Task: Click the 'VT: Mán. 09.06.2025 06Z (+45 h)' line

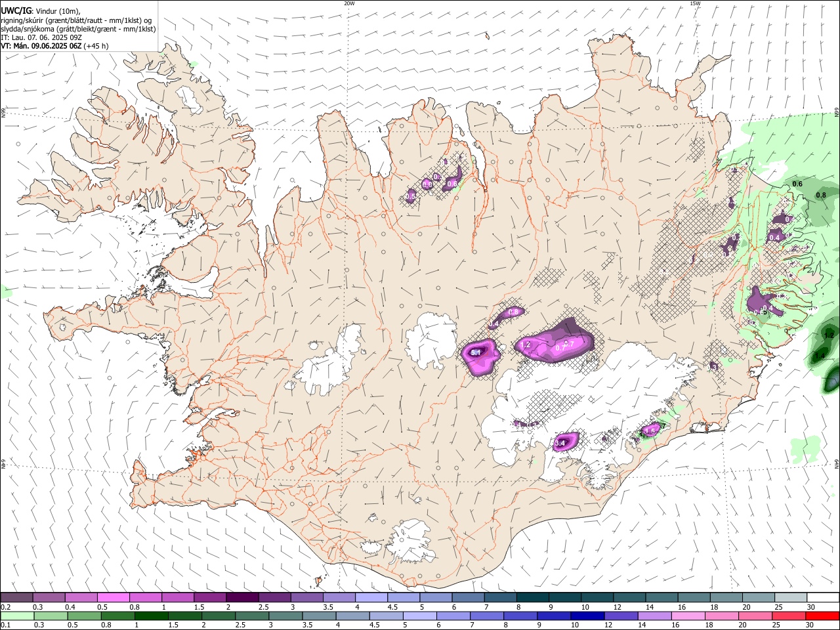Action: coord(55,46)
